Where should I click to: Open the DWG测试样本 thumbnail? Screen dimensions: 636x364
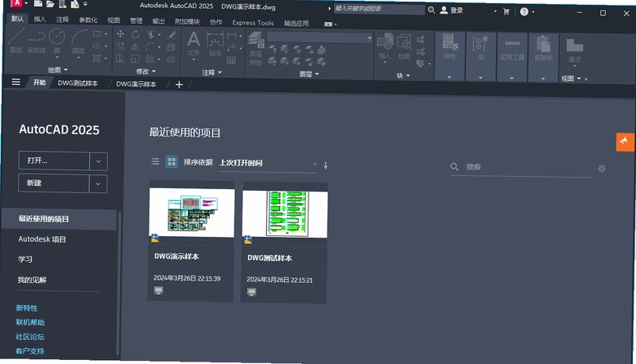[285, 214]
